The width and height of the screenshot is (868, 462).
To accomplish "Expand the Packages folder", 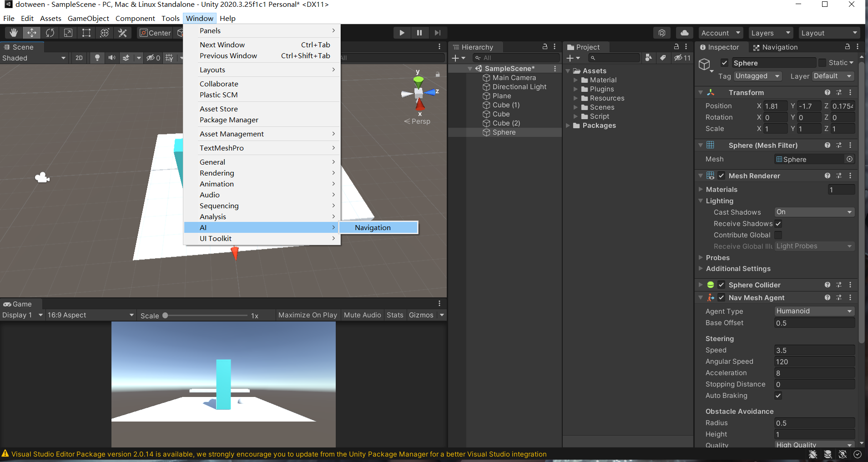I will [x=568, y=126].
